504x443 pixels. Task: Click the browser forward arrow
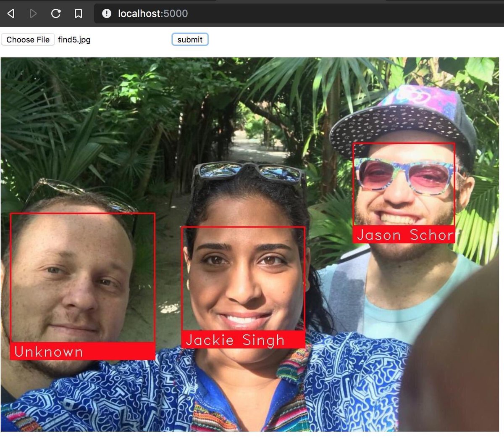[x=33, y=13]
